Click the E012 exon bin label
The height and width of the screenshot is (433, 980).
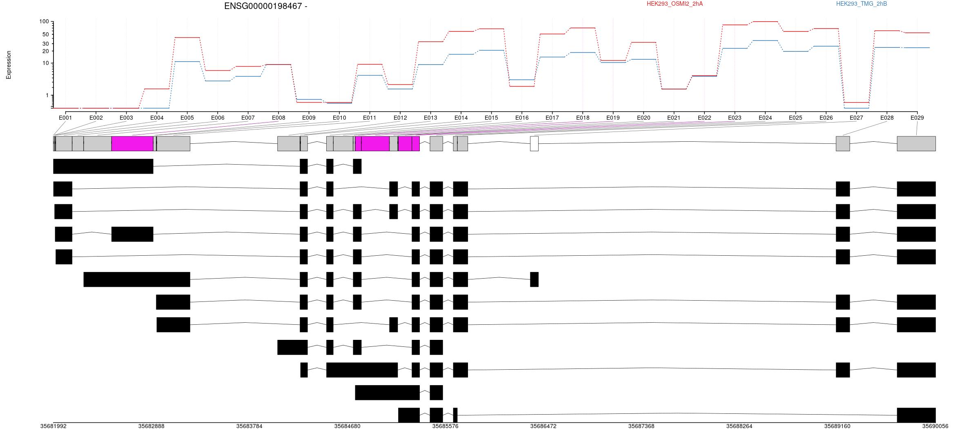click(x=400, y=118)
